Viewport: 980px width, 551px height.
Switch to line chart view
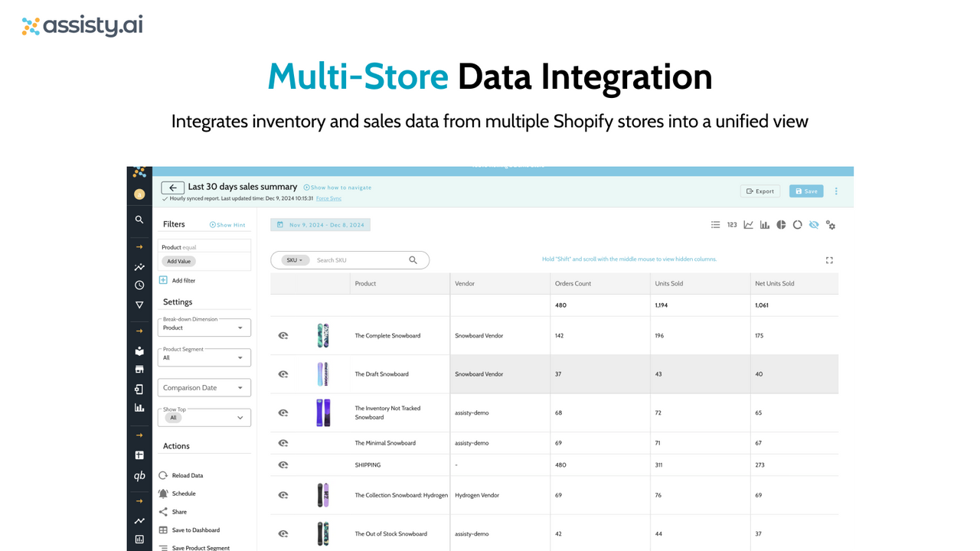click(x=748, y=225)
